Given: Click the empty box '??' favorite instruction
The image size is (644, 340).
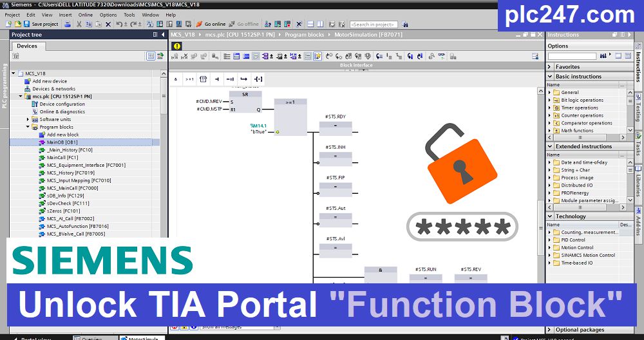Looking at the screenshot, I should click(204, 79).
